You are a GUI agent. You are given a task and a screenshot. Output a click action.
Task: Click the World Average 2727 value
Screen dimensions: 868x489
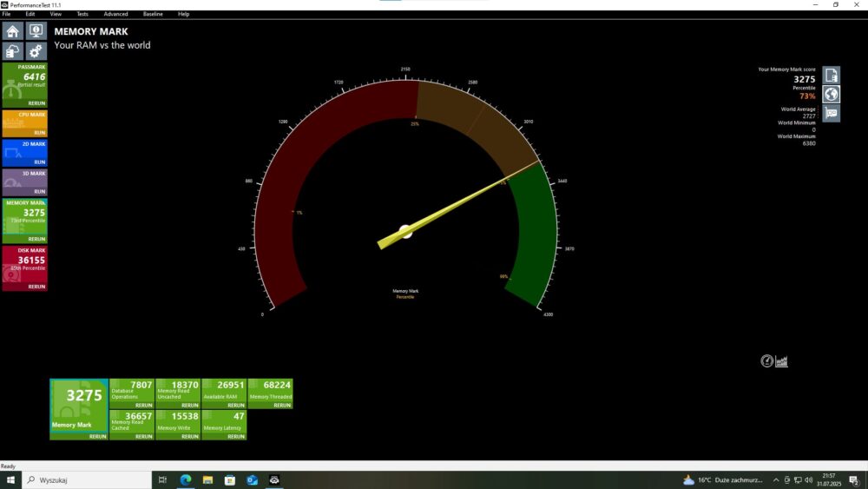coord(809,116)
